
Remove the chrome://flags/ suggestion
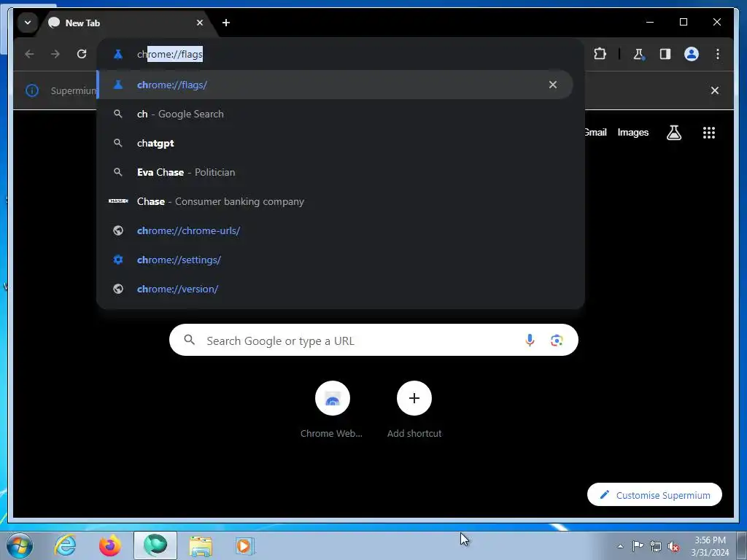tap(553, 85)
